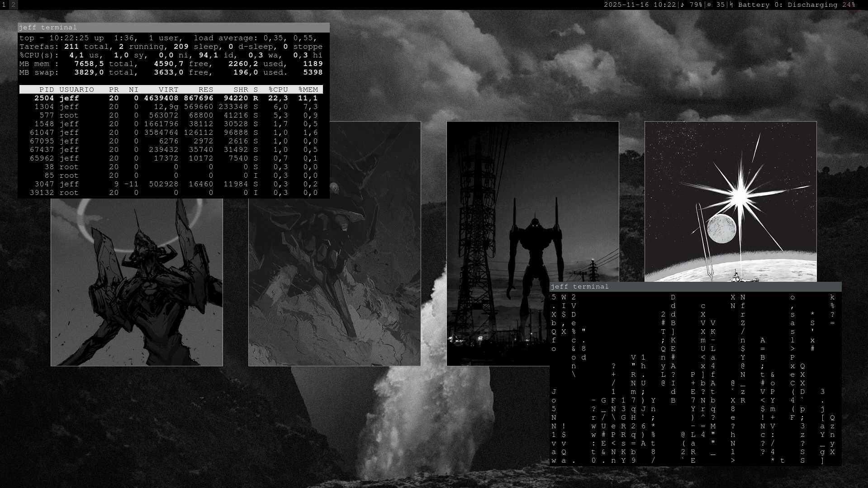Focus the top terminal title bar
Viewport: 868px width, 488px height.
[173, 28]
